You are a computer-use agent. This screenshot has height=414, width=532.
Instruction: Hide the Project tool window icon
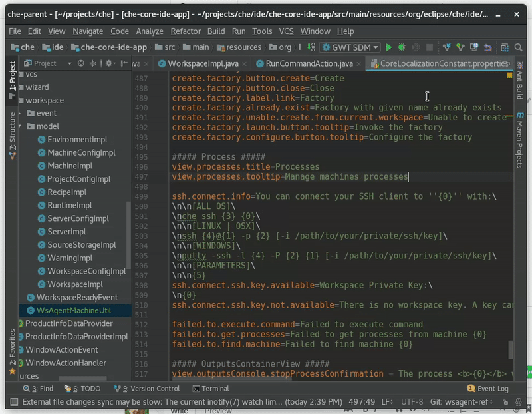click(124, 63)
